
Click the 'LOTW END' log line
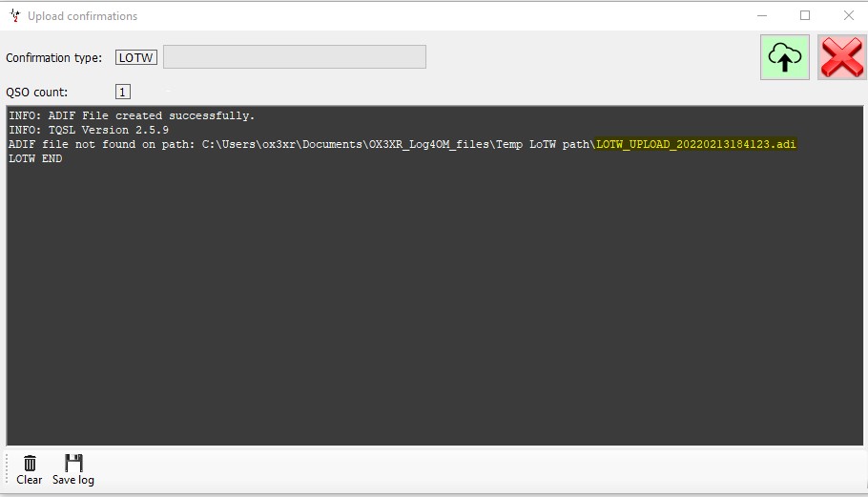[35, 159]
